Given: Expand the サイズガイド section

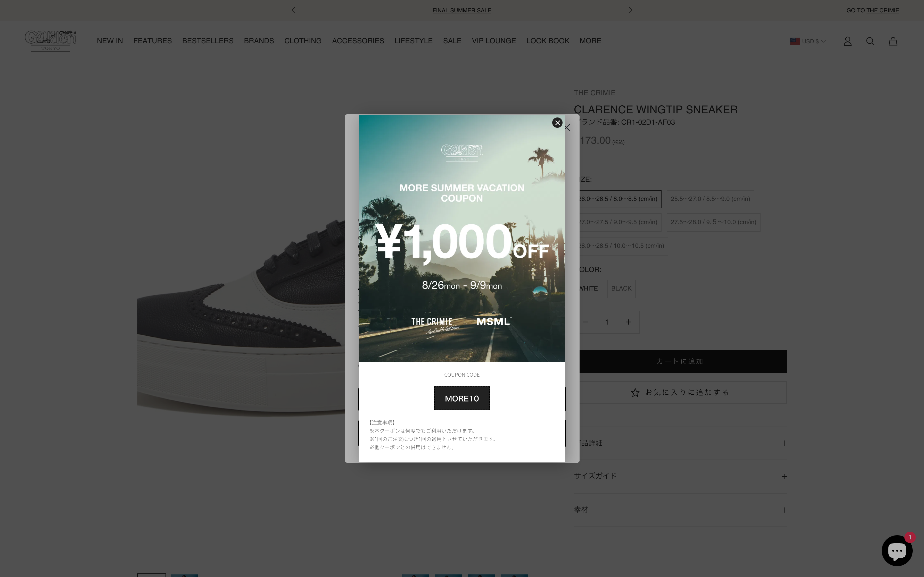Looking at the screenshot, I should point(680,476).
